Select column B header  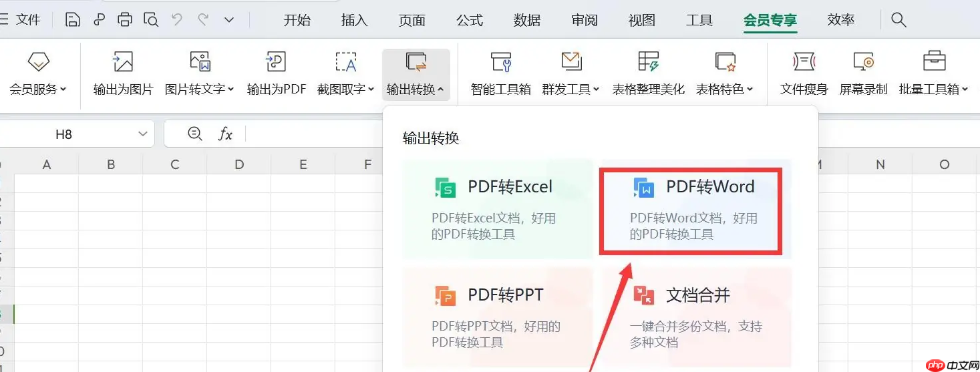click(111, 164)
